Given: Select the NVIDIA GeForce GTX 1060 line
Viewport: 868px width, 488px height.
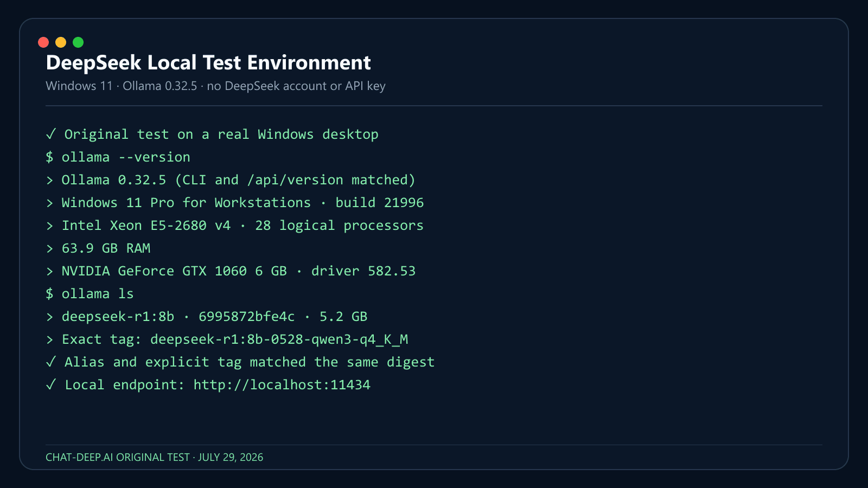Looking at the screenshot, I should (x=231, y=271).
